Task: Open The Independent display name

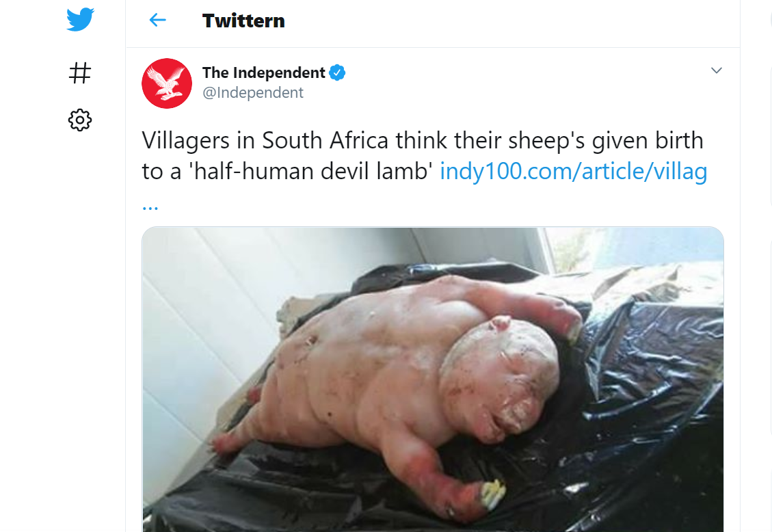Action: [x=263, y=73]
